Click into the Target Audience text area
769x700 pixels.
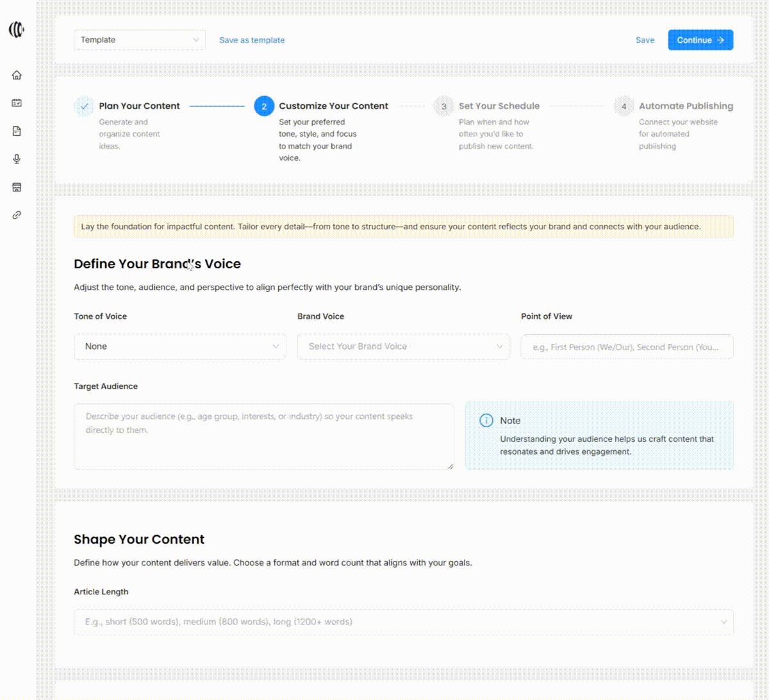pyautogui.click(x=263, y=436)
